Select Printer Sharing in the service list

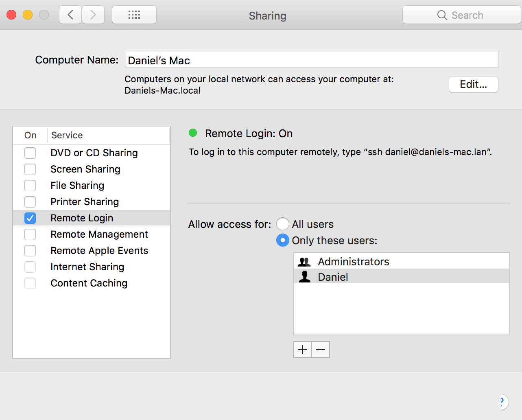92,202
